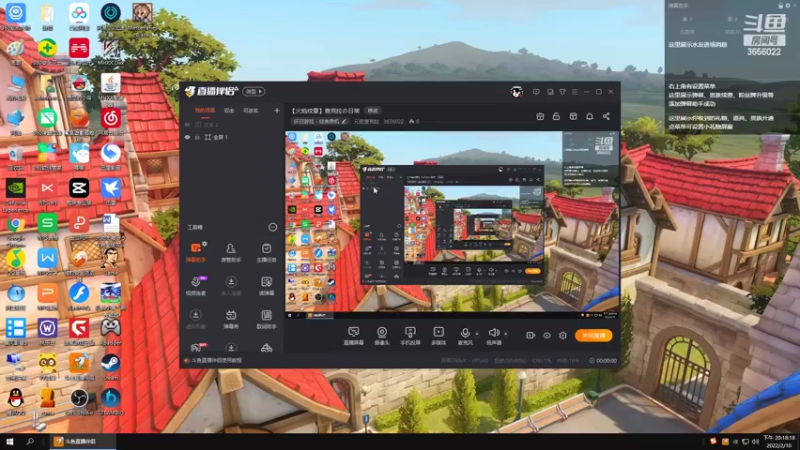Open the message icon in title bar
This screenshot has width=800, height=450.
pyautogui.click(x=536, y=92)
